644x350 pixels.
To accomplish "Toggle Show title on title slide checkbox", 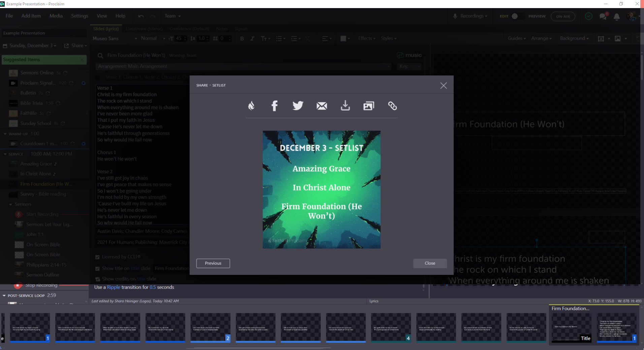I will [97, 268].
